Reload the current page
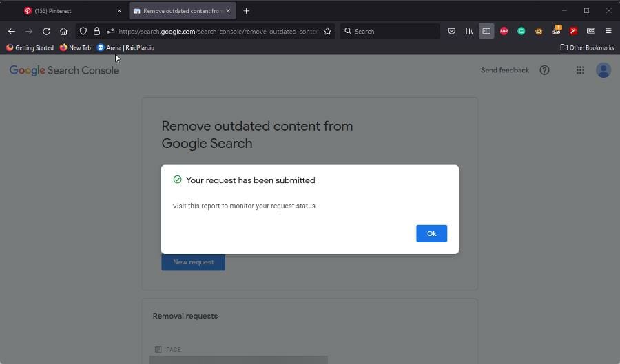620x364 pixels. click(46, 31)
